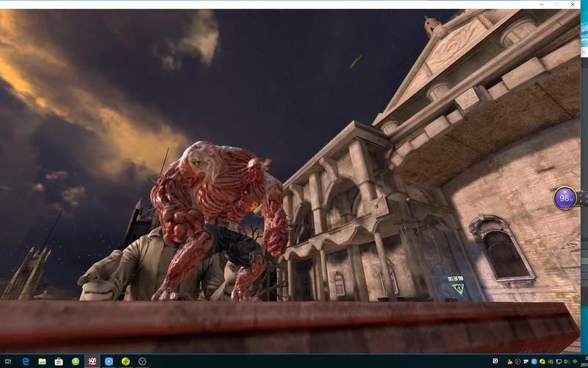Launch Microsoft Edge from the taskbar
Viewport: 588px width, 368px height.
pos(26,361)
